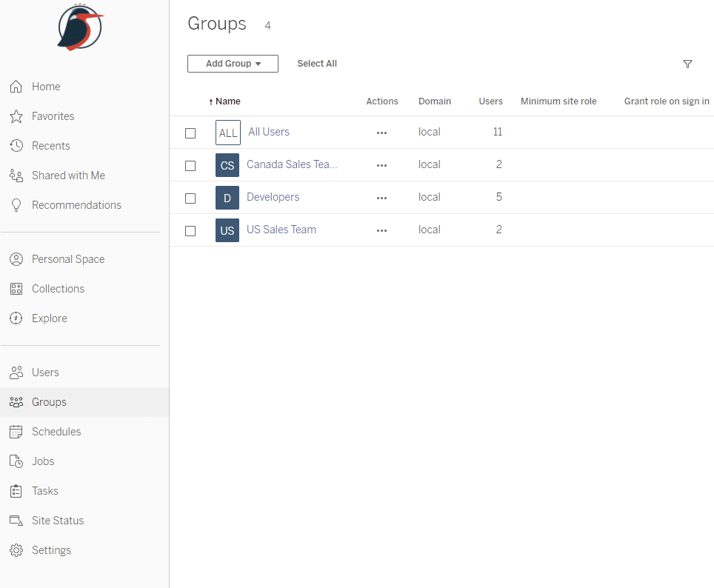714x588 pixels.
Task: Click the D group avatar
Action: (227, 198)
